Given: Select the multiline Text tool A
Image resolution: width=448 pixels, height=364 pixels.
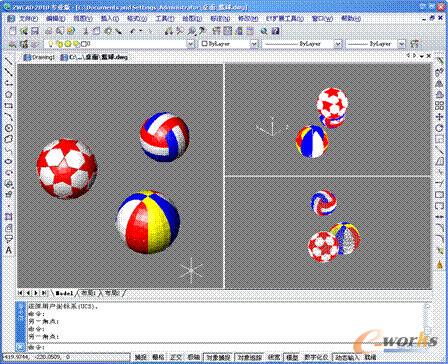Looking at the screenshot, I should [9, 250].
